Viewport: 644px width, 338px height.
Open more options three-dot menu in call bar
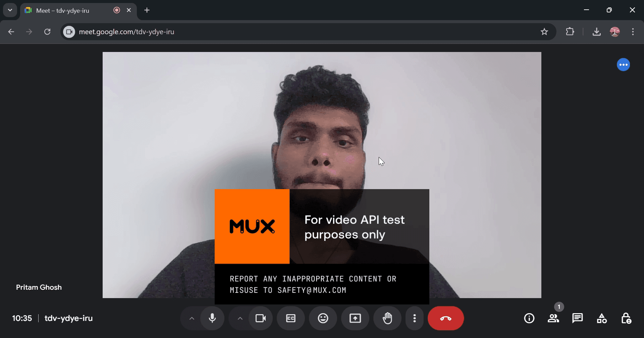(x=415, y=318)
